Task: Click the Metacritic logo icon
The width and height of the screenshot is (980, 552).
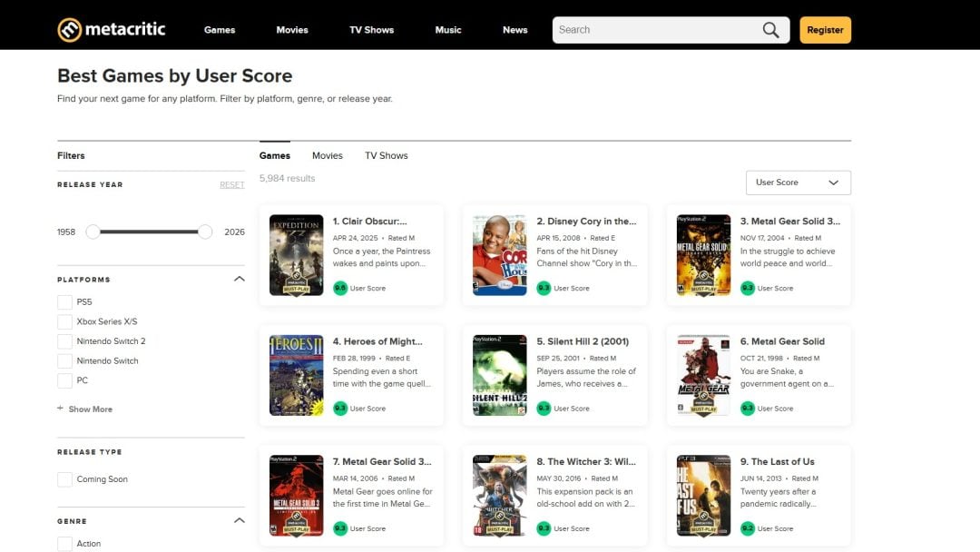Action: coord(70,30)
